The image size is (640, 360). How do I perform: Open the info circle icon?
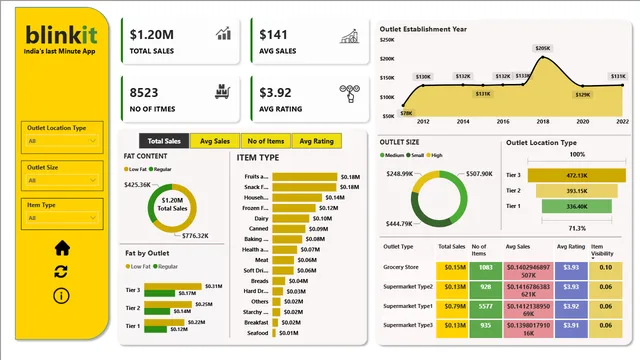coord(61,296)
